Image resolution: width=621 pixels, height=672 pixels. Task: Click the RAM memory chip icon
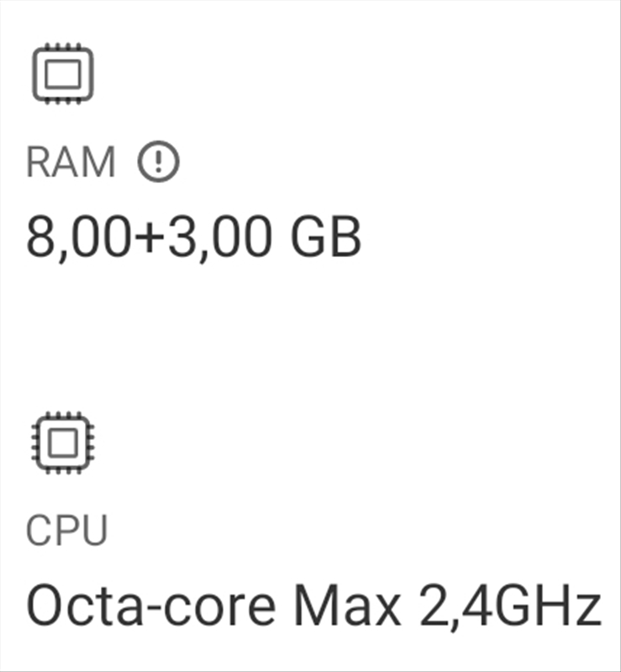62,74
